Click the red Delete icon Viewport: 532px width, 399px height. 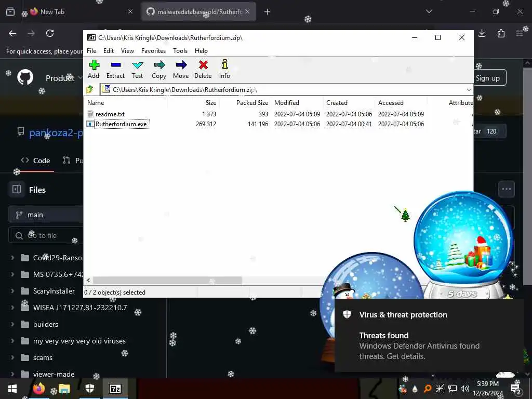coord(203,69)
